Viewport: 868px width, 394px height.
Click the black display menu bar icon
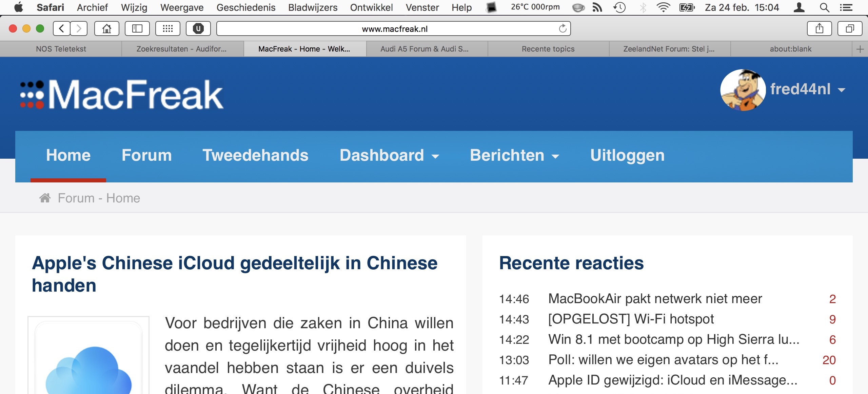pyautogui.click(x=491, y=7)
